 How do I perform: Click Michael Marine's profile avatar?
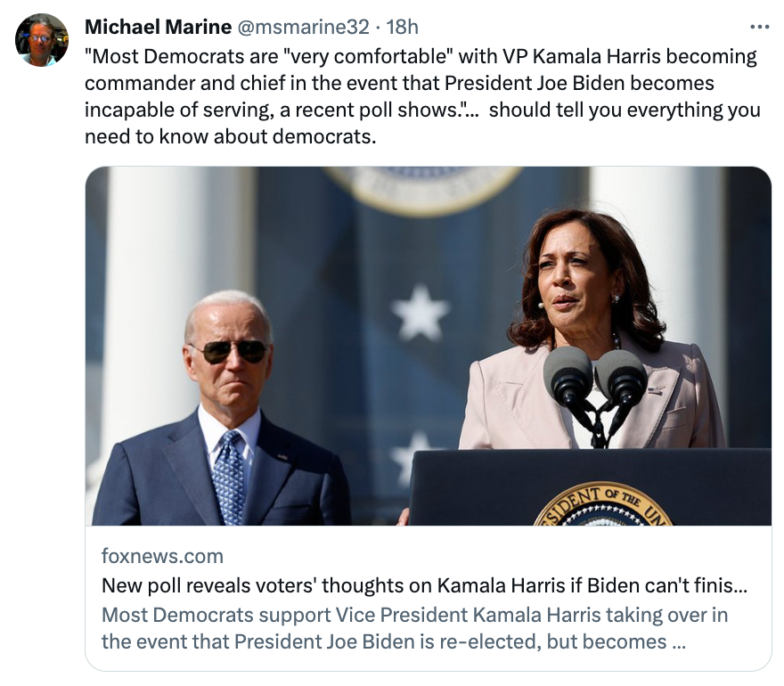(42, 40)
